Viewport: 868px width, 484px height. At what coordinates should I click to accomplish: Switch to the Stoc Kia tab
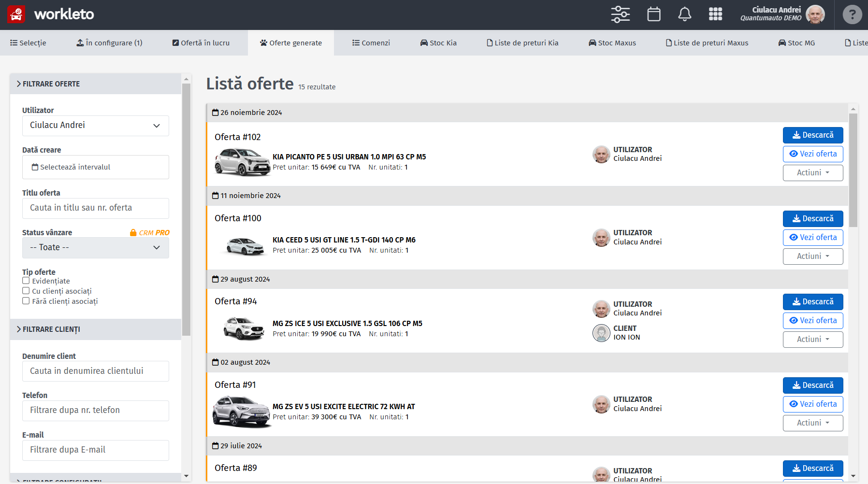pos(438,43)
